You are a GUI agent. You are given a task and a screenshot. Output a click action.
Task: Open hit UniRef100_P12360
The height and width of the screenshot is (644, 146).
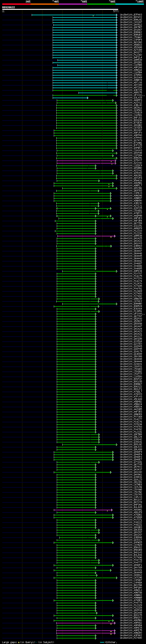click(x=131, y=55)
